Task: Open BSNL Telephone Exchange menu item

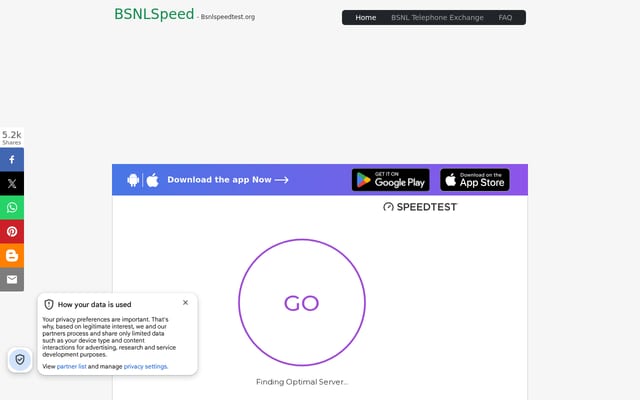Action: tap(437, 18)
